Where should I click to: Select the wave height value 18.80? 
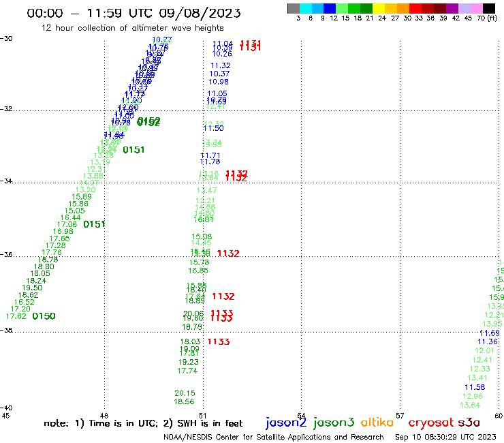pos(44,266)
